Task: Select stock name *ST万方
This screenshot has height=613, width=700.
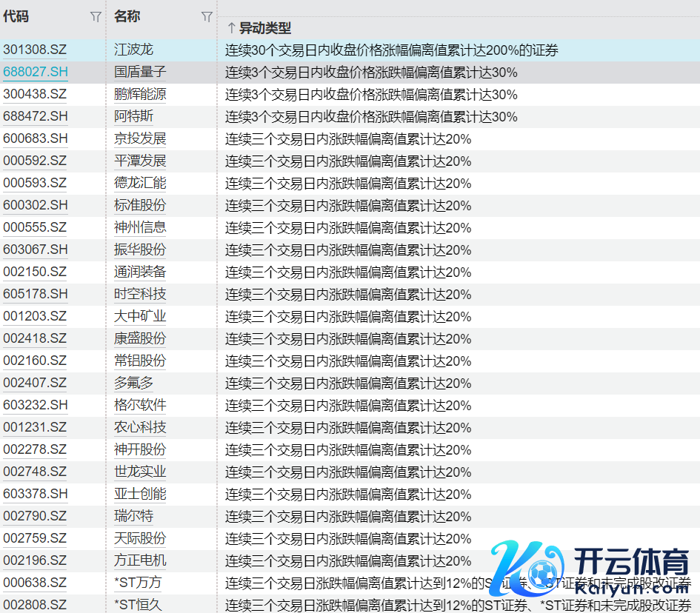Action: coord(137,583)
